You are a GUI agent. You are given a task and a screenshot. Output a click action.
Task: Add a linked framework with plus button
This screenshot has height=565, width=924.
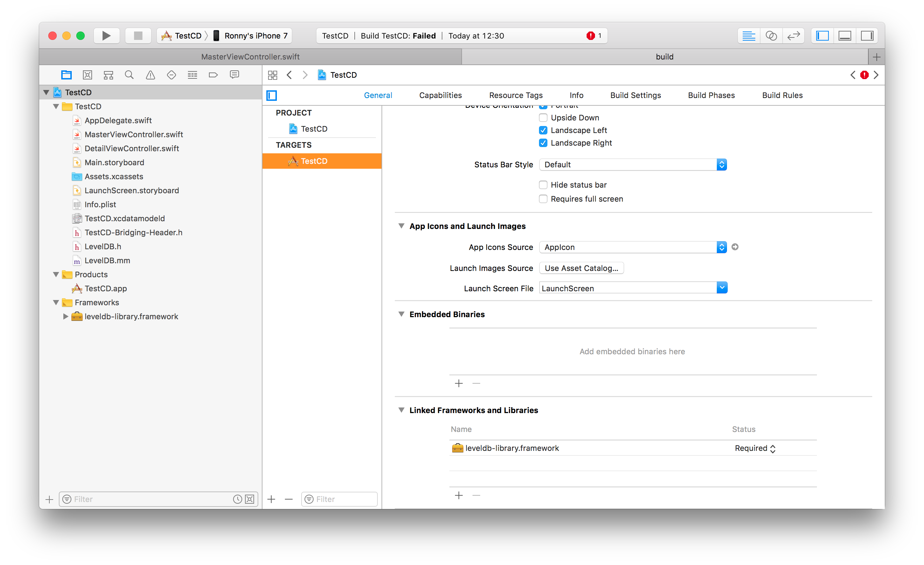(x=458, y=496)
